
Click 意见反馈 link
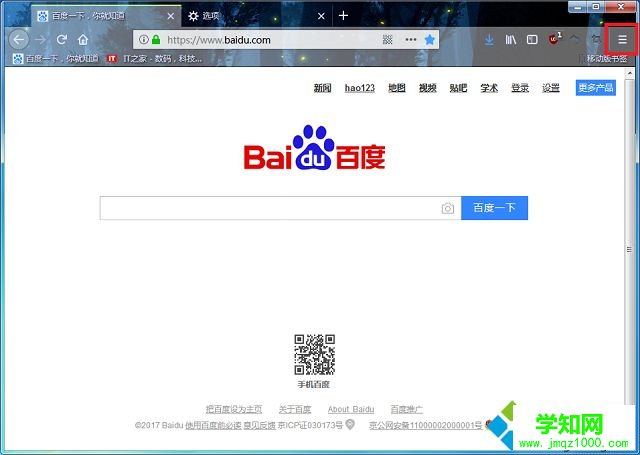coord(260,425)
